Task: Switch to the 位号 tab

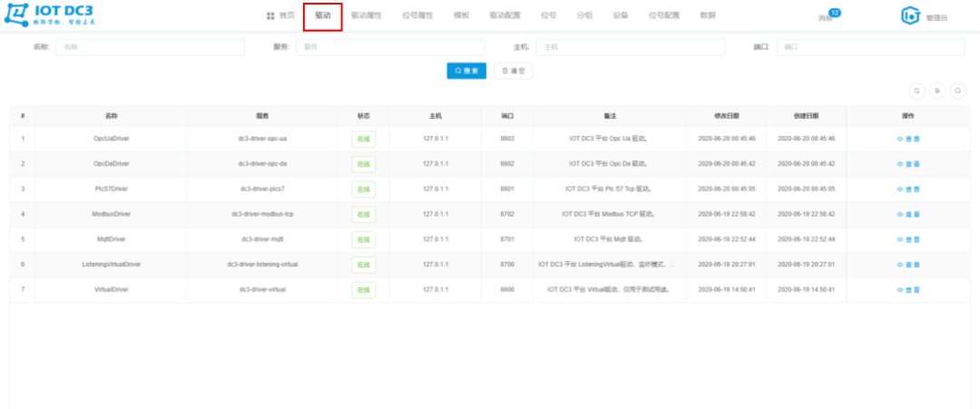Action: click(548, 15)
